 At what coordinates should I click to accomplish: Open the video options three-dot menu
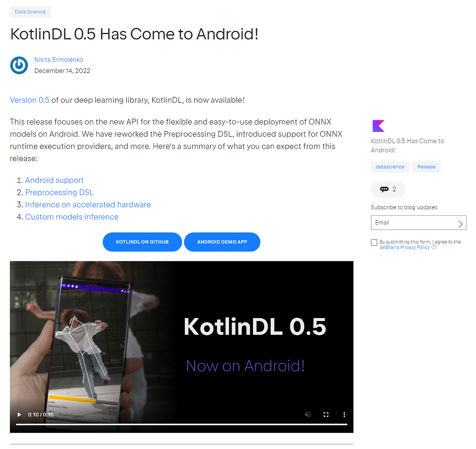(344, 414)
